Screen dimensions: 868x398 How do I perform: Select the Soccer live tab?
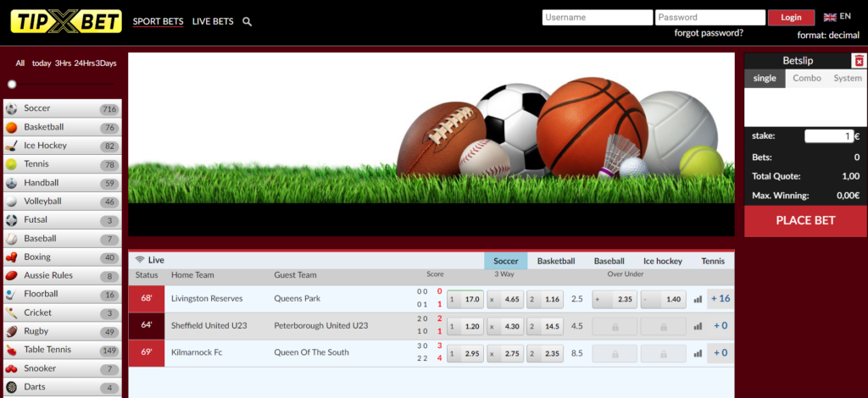[506, 261]
